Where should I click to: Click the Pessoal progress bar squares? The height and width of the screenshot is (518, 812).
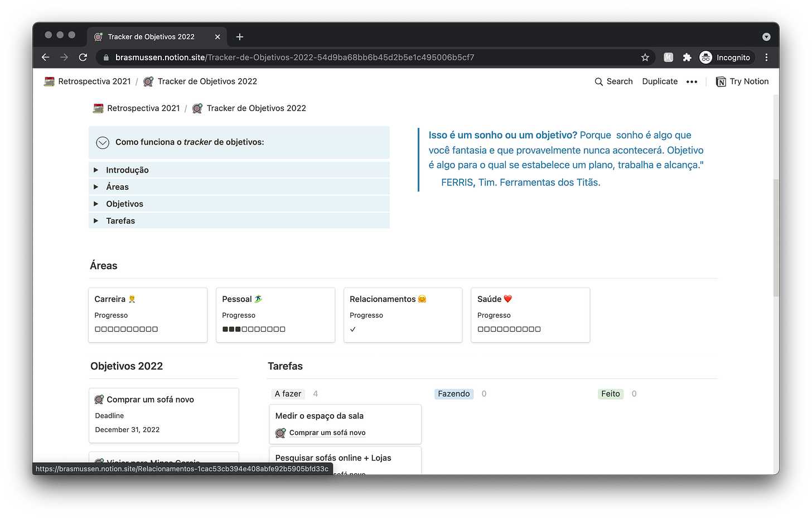point(254,329)
